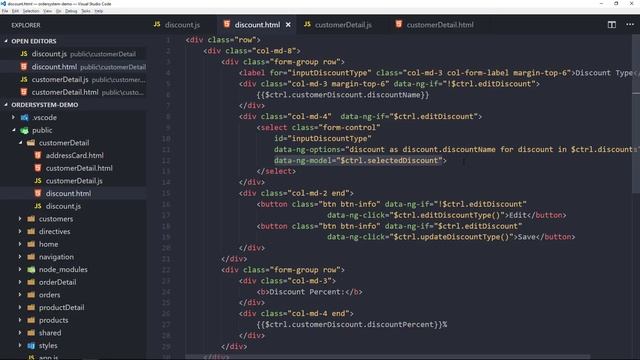
Task: Close the discount.html tab
Action: 288,25
